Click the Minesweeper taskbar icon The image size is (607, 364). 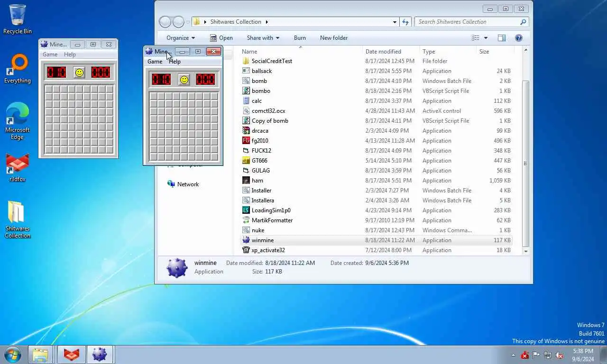pos(100,355)
